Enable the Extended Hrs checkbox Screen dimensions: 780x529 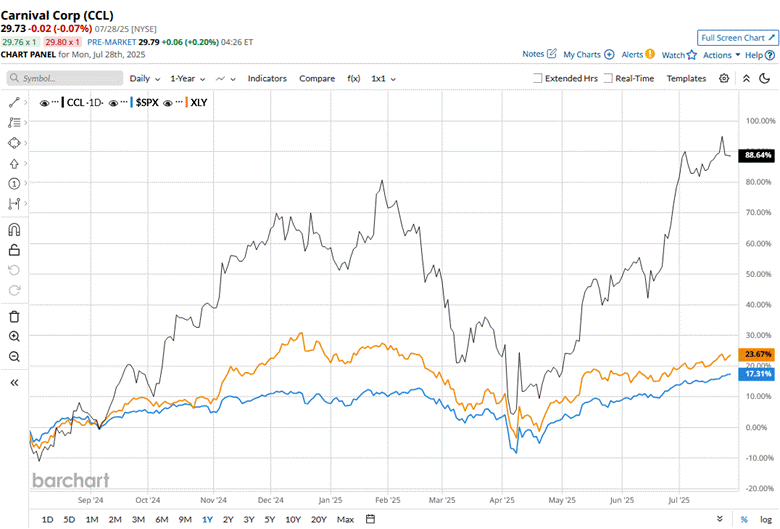pos(537,78)
